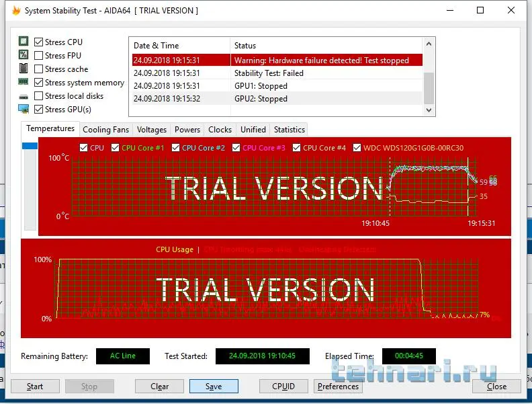Enable the Stress cache checkbox
Viewport: 532px width, 404px height.
(39, 69)
